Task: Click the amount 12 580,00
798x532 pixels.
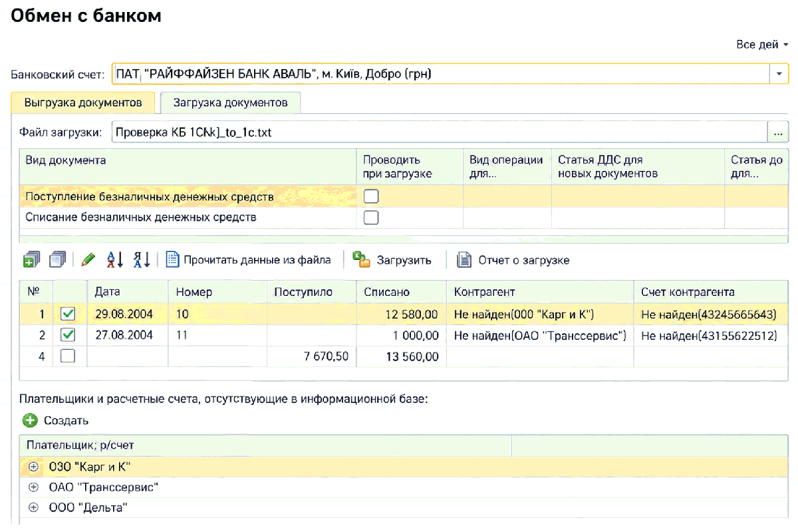Action: click(x=412, y=314)
